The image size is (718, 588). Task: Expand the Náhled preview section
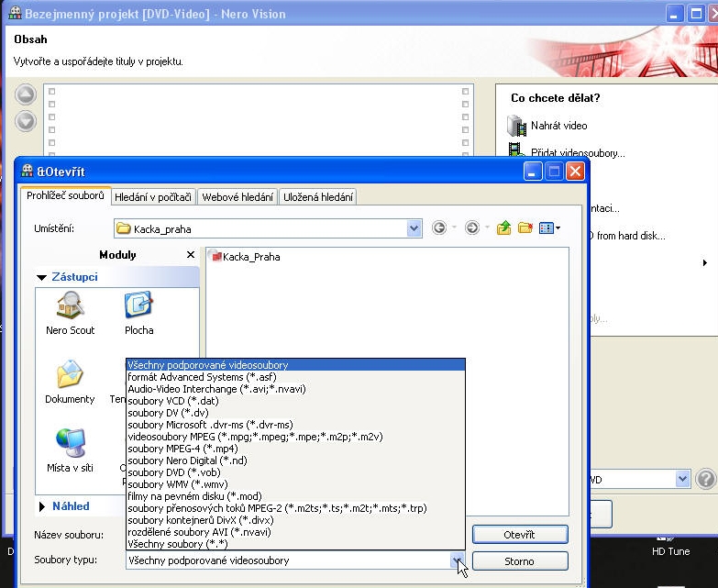[43, 506]
